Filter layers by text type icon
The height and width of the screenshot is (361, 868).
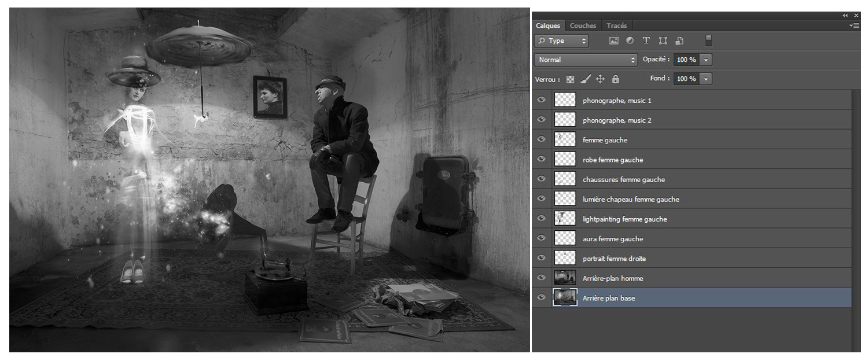tap(646, 40)
